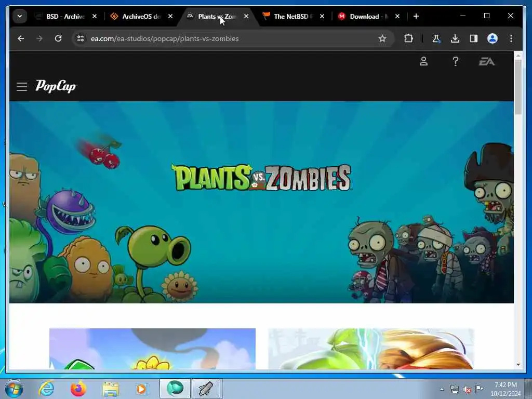Open Chrome three-dot menu
Image resolution: width=532 pixels, height=399 pixels.
pyautogui.click(x=511, y=38)
